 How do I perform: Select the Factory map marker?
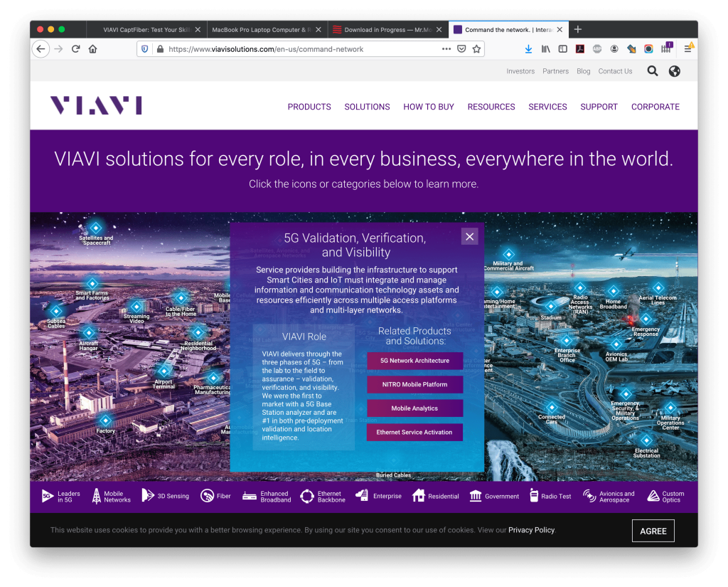106,420
